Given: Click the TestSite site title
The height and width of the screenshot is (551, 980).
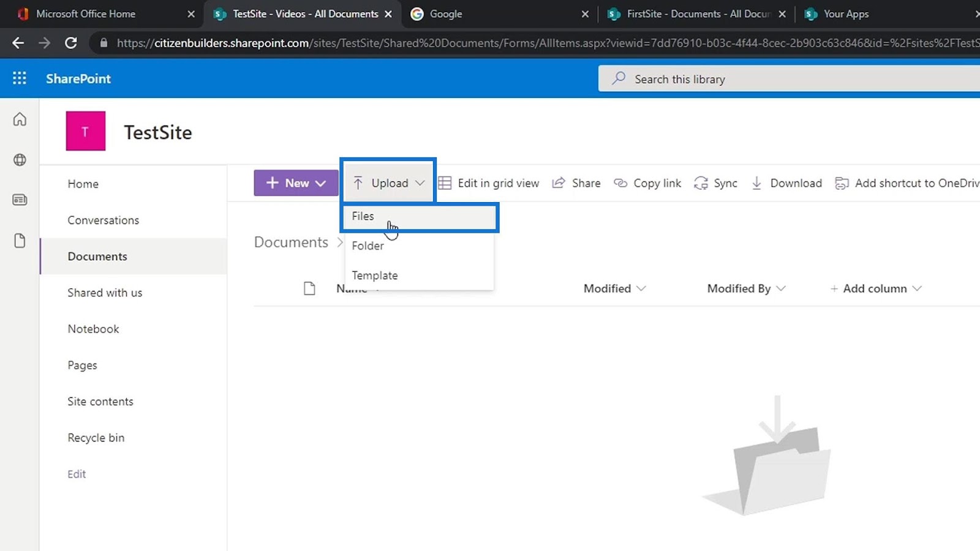Looking at the screenshot, I should coord(158,132).
